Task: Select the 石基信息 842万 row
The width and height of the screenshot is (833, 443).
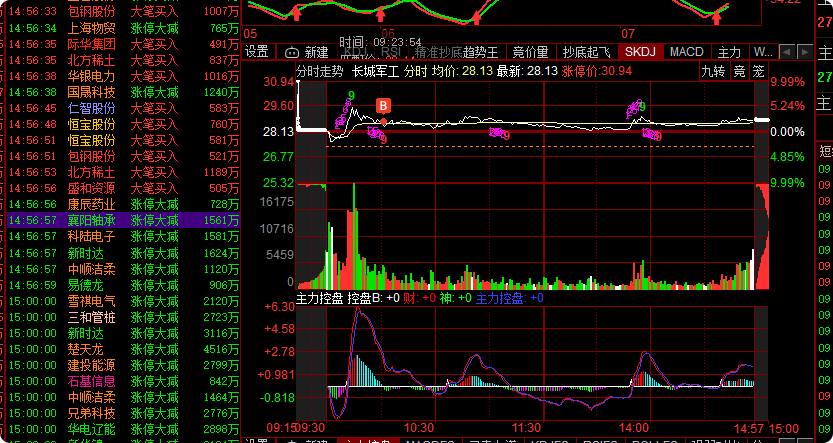Action: [123, 381]
